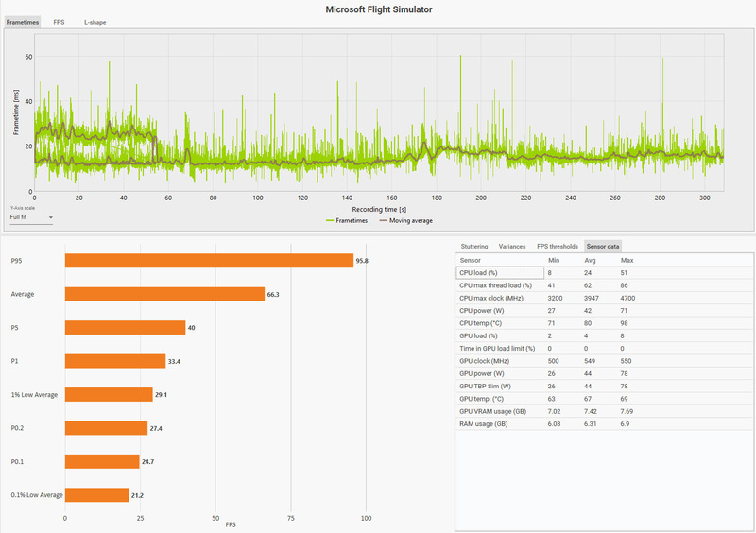Screen dimensions: 756x533
Task: Click the CPU load (%) sensor cell
Action: coord(500,273)
